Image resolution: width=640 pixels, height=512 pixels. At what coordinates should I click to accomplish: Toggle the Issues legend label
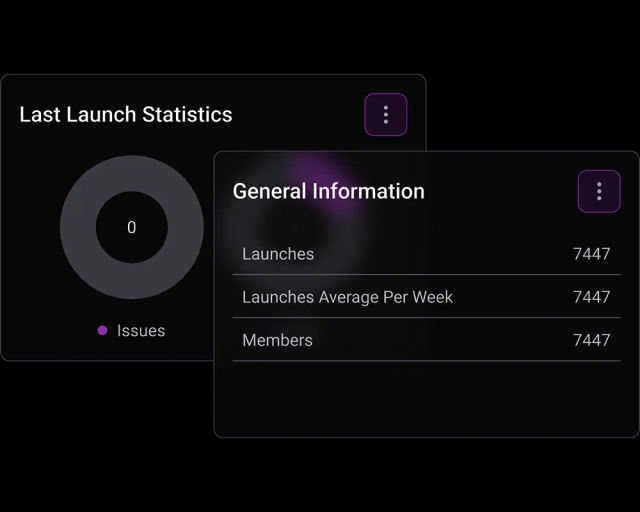pos(141,331)
